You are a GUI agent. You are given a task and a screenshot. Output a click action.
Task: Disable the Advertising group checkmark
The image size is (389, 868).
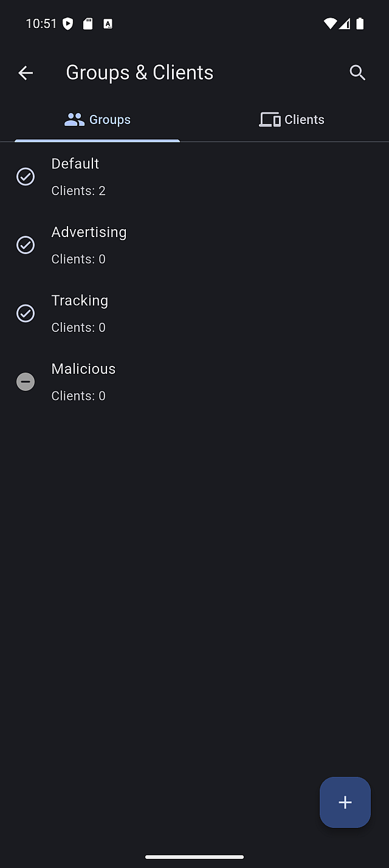point(26,245)
